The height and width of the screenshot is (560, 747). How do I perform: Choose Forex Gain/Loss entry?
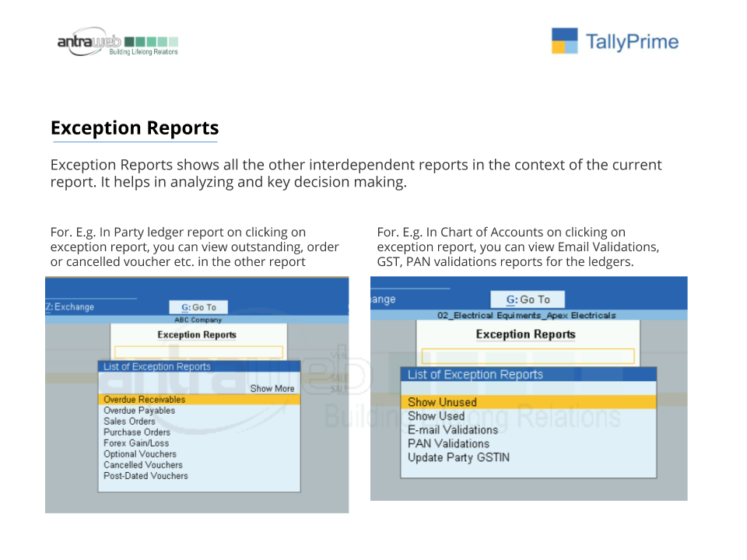pos(199,443)
